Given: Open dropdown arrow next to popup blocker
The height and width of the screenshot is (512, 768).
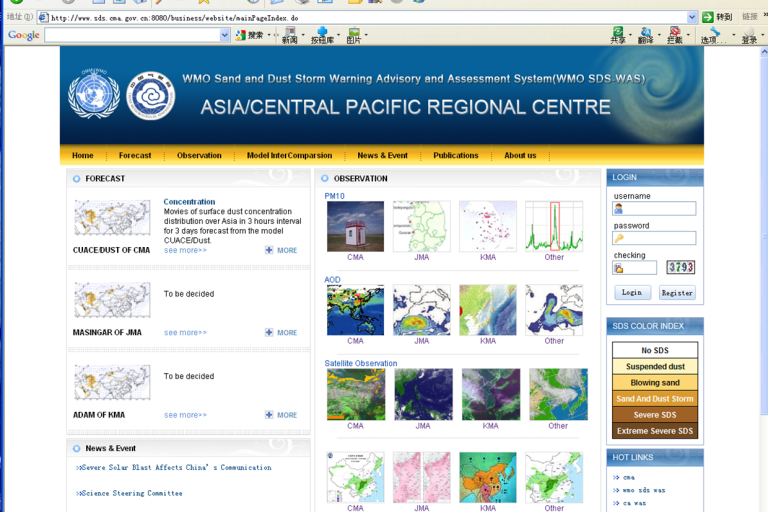Looking at the screenshot, I should 688,35.
